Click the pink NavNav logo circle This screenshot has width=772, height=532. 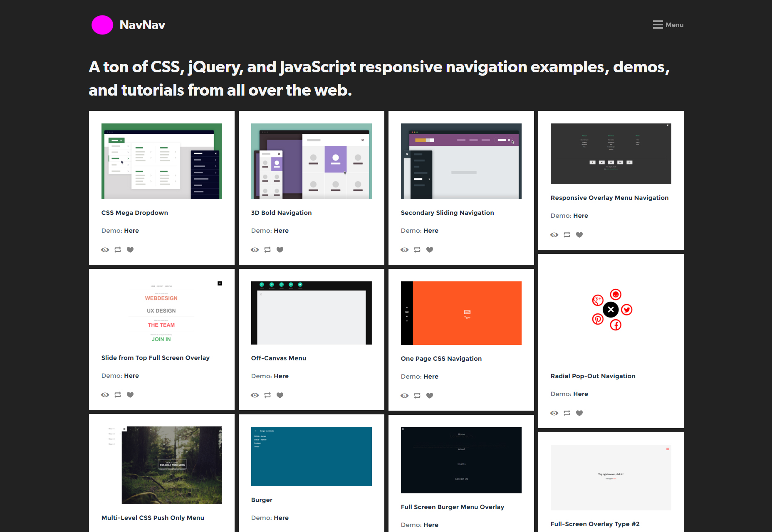coord(102,25)
